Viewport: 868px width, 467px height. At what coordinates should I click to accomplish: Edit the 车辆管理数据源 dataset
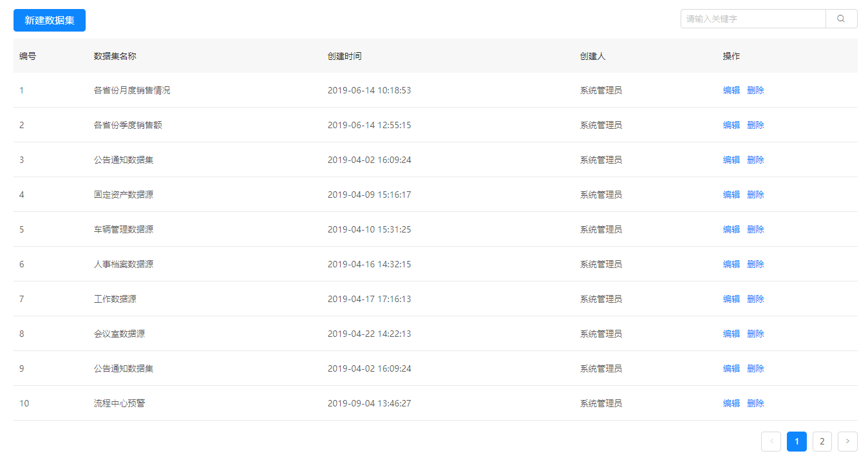click(x=731, y=229)
